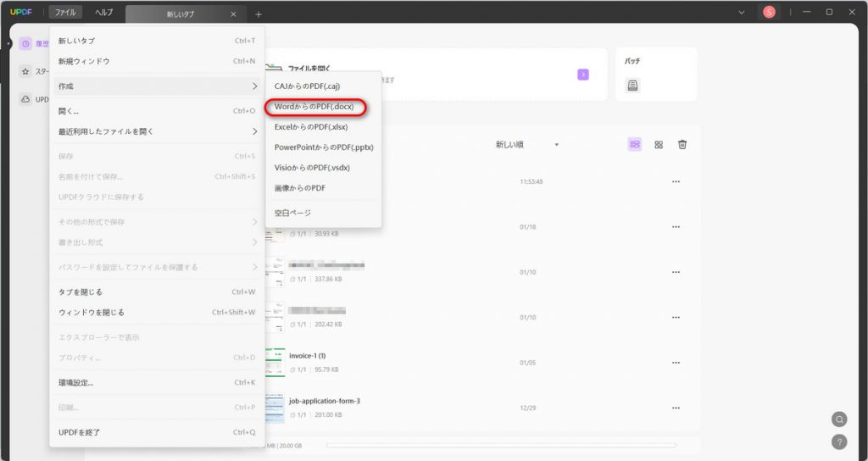Open the job-application-form-3 file name
868x461 pixels.
click(325, 401)
